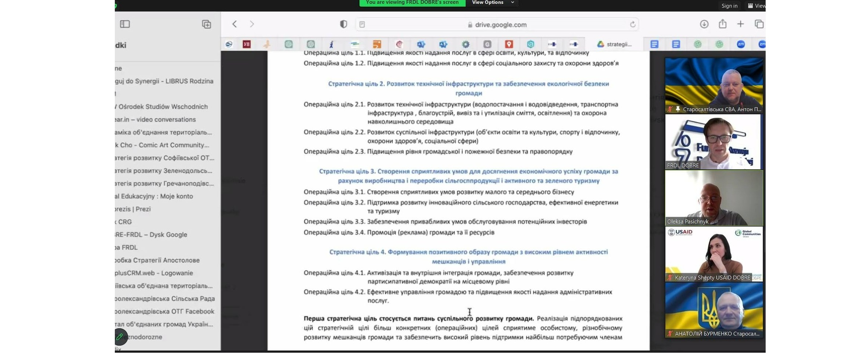Click the forward navigation arrow

pos(252,24)
